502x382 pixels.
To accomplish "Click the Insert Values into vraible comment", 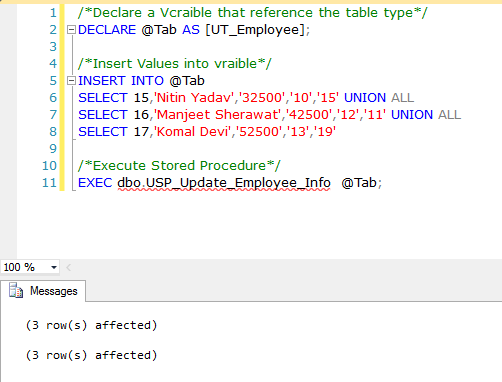I will (x=175, y=64).
